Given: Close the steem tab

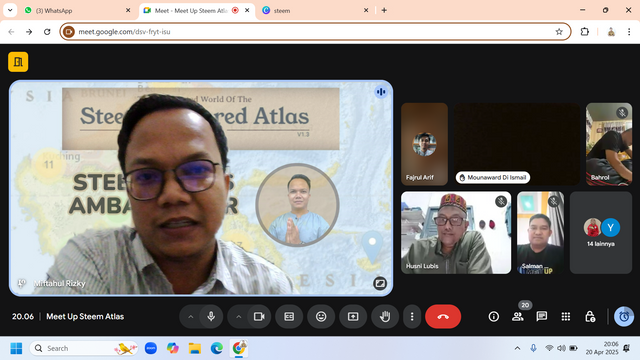Looking at the screenshot, I should [x=366, y=11].
